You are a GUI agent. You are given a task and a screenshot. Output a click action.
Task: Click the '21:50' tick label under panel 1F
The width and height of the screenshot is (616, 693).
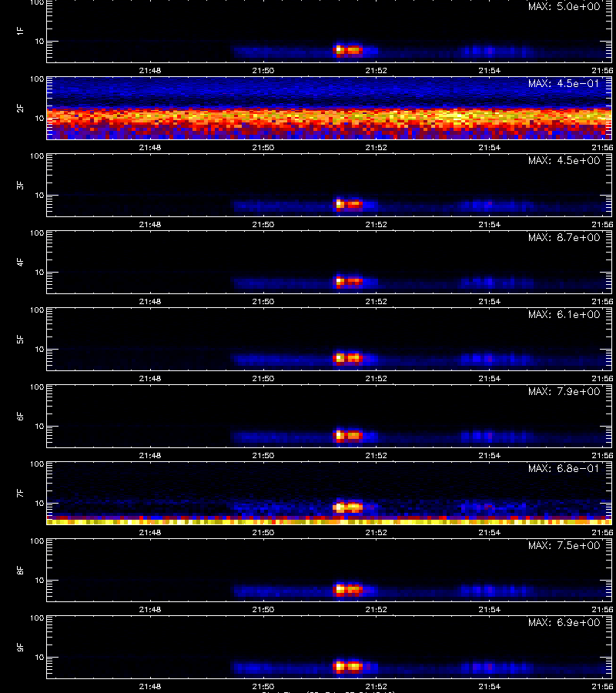point(263,71)
